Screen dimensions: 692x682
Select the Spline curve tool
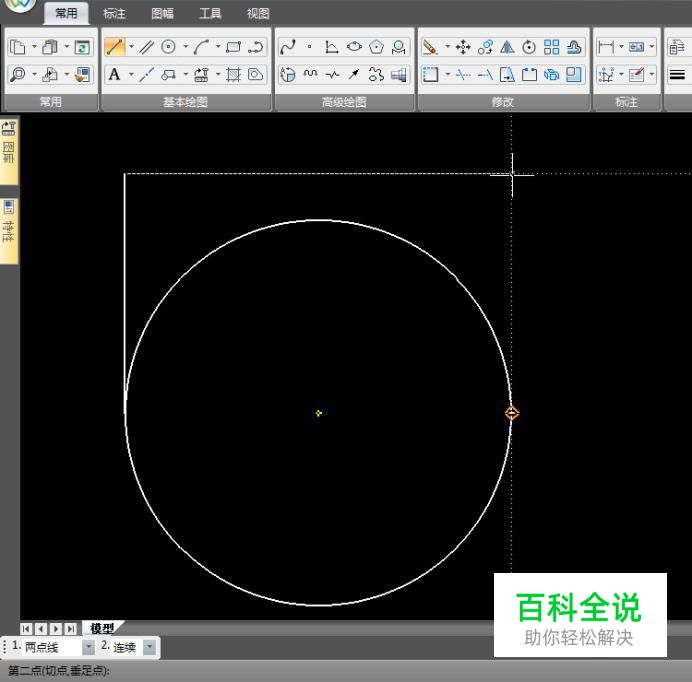[288, 47]
